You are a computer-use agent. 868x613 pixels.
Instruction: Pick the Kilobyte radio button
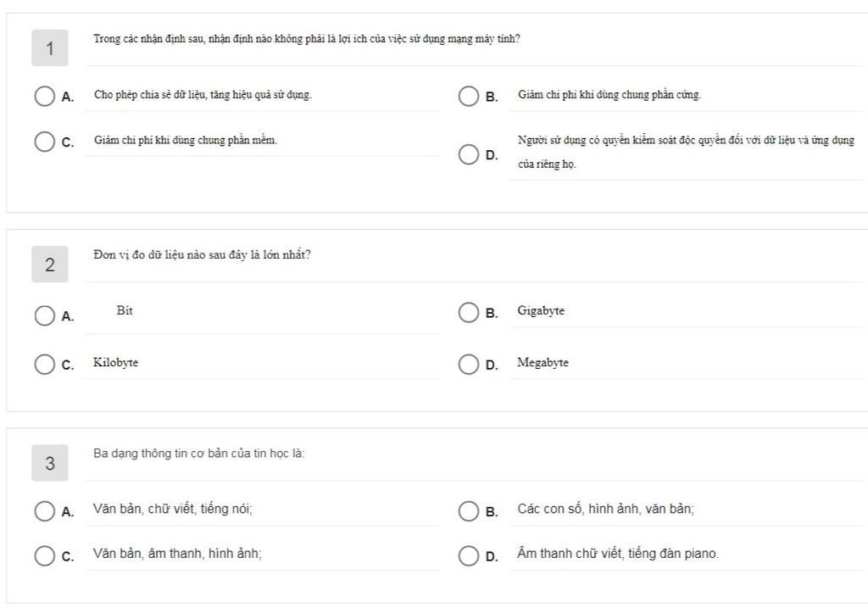tap(45, 365)
